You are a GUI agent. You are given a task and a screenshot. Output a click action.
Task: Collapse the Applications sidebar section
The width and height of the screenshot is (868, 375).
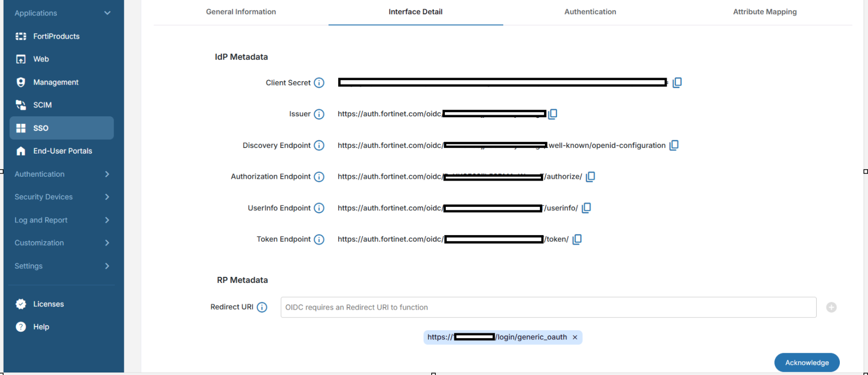107,13
